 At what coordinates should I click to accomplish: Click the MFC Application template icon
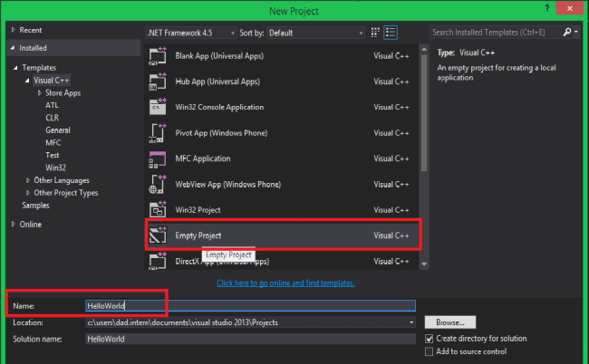[x=158, y=158]
